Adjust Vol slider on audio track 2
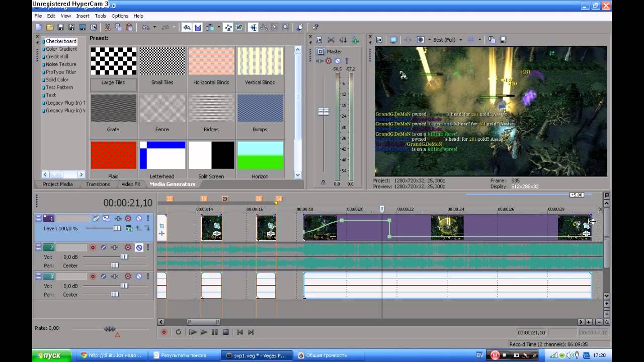 (x=124, y=257)
